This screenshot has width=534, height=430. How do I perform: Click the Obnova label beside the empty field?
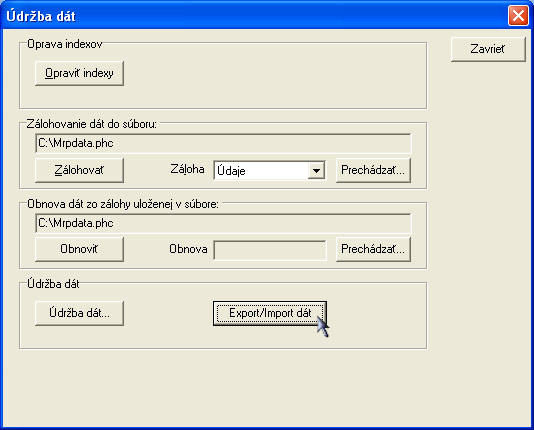tap(188, 249)
